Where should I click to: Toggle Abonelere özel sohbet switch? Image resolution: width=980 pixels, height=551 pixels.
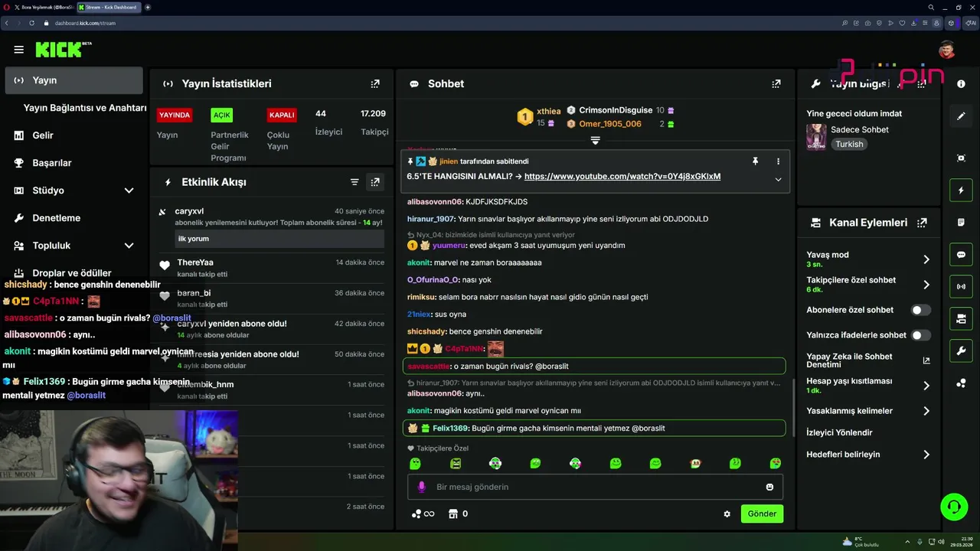[921, 310]
